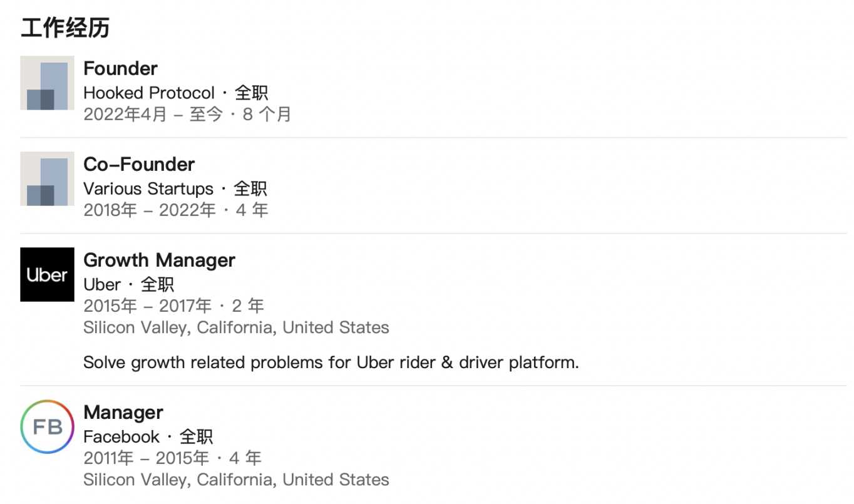Click the Various Startups logo placeholder
854x504 pixels.
[x=47, y=179]
